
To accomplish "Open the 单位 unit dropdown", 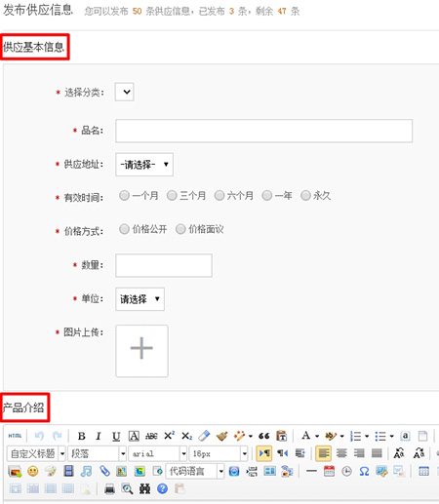I will point(140,299).
